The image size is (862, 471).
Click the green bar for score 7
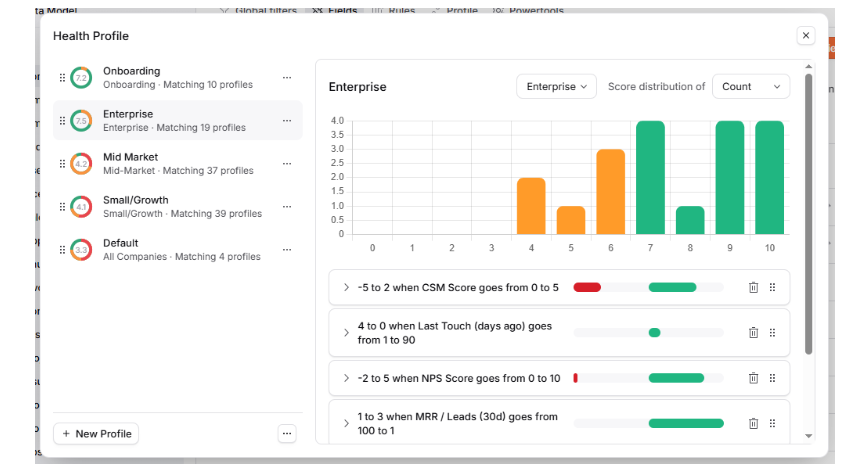(x=650, y=178)
